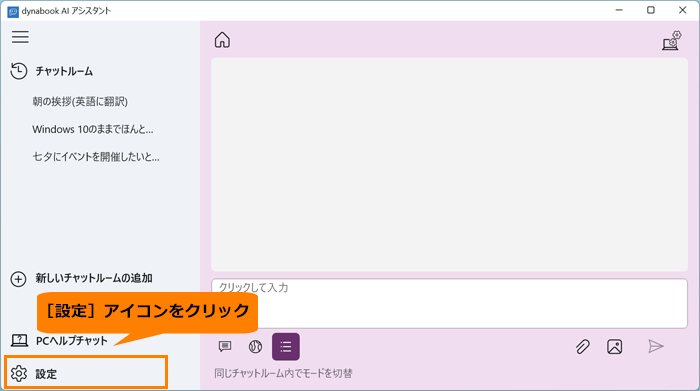Maximize the dynabook AI アシスタント window
The height and width of the screenshot is (391, 700).
click(x=651, y=10)
